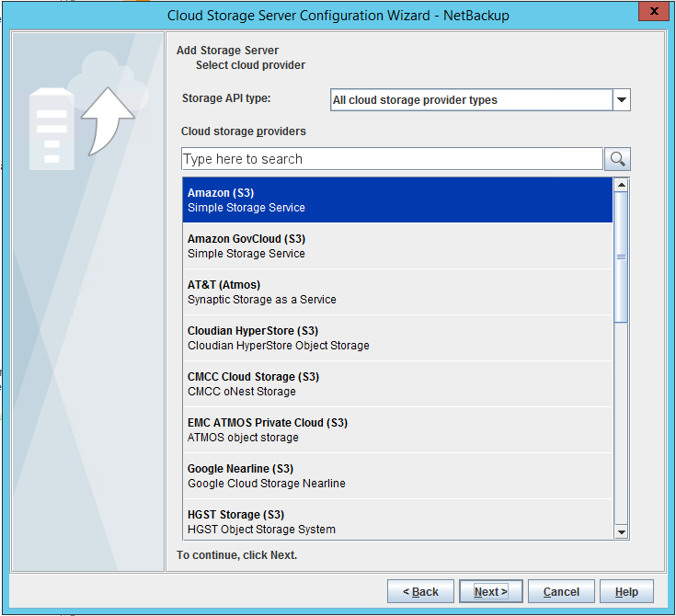The width and height of the screenshot is (676, 616).
Task: Cancel the configuration wizard
Action: [561, 591]
